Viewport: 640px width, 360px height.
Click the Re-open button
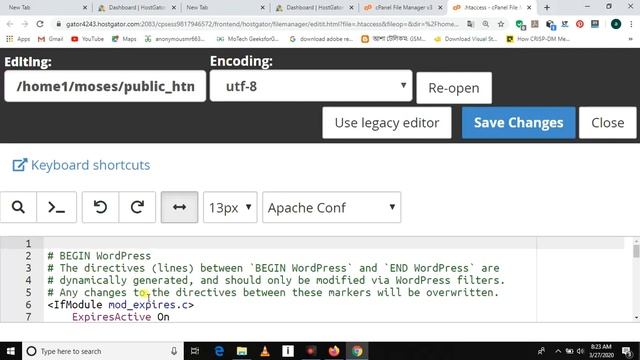coord(454,88)
